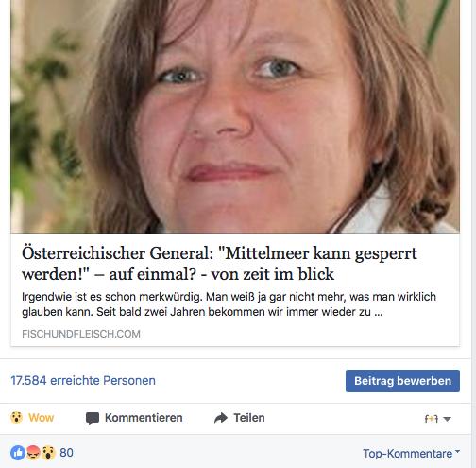Toggle the active Wow reaction label
The height and width of the screenshot is (468, 476).
click(x=42, y=418)
